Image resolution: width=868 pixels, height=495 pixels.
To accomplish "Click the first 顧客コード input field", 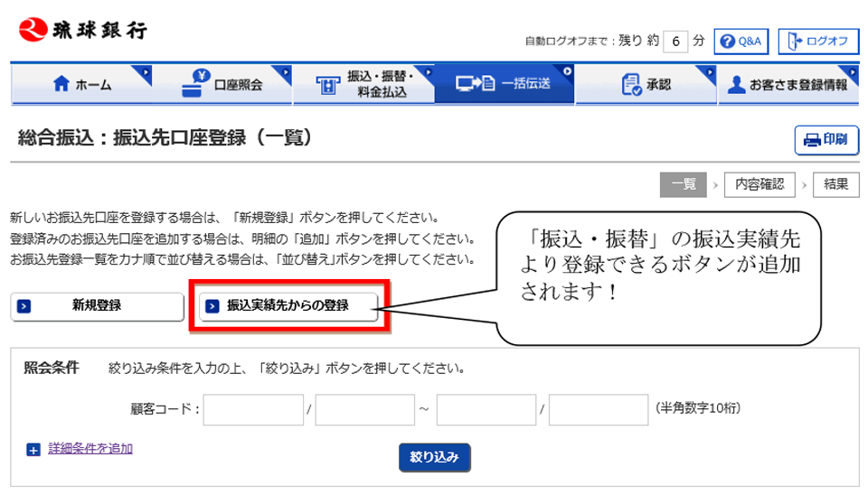I will click(253, 409).
